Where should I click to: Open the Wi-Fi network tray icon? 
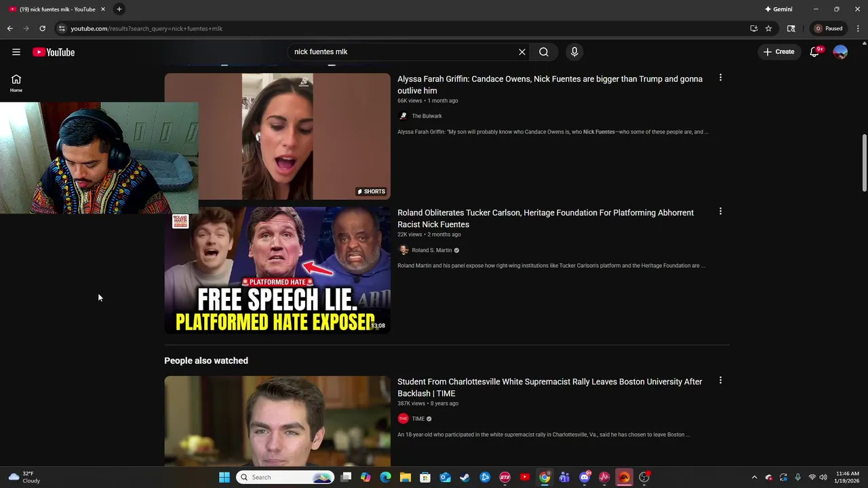812,477
